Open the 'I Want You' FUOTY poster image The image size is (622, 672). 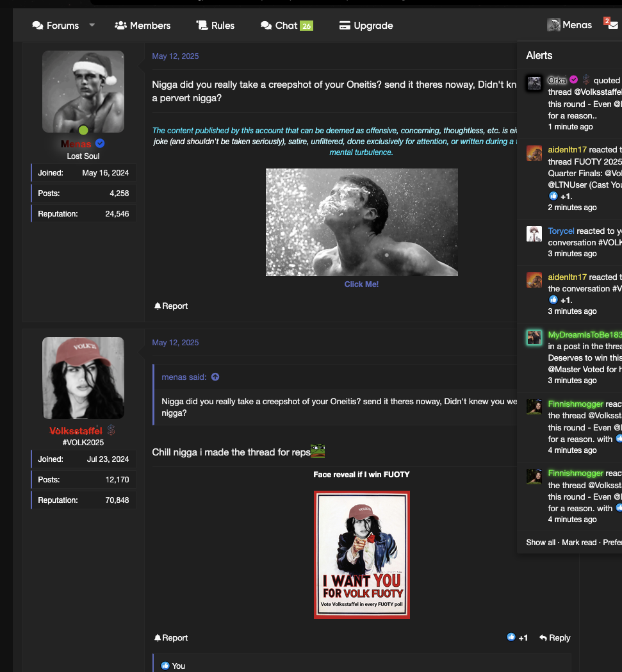tap(361, 555)
